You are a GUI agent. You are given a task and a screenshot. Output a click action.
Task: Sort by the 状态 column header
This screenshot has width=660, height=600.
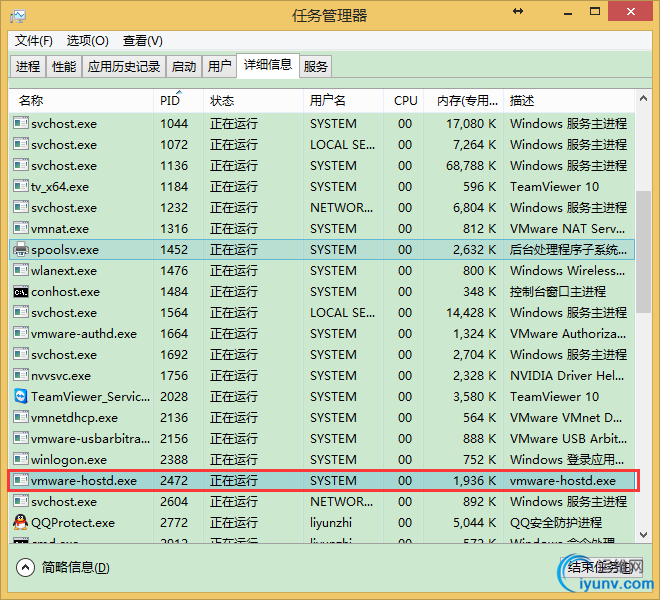[x=253, y=101]
